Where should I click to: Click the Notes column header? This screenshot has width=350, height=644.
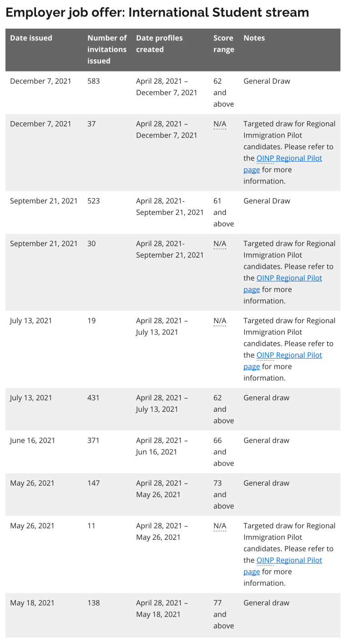click(x=254, y=38)
